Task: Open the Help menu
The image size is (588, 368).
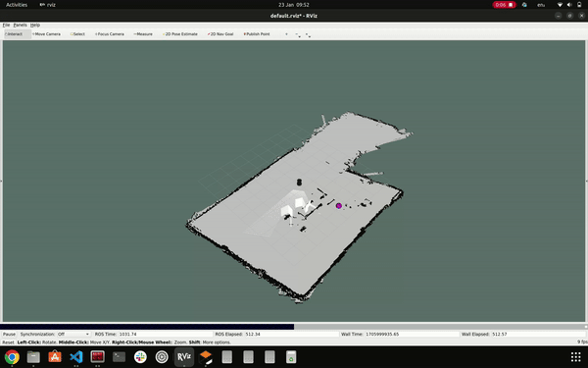Action: (x=35, y=26)
